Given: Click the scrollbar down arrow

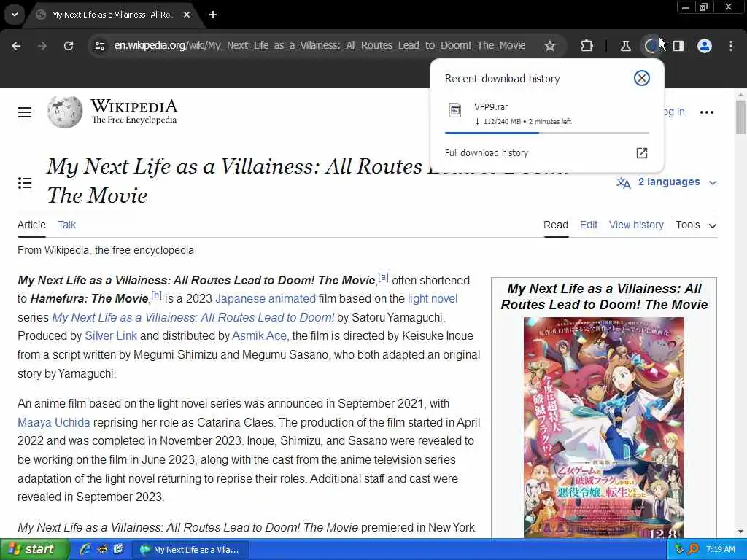Looking at the screenshot, I should coord(740,532).
